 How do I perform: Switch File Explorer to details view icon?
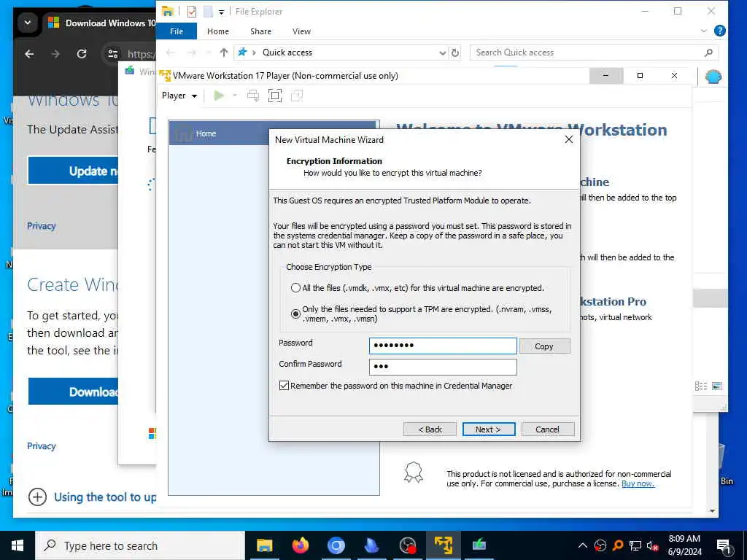coord(701,386)
